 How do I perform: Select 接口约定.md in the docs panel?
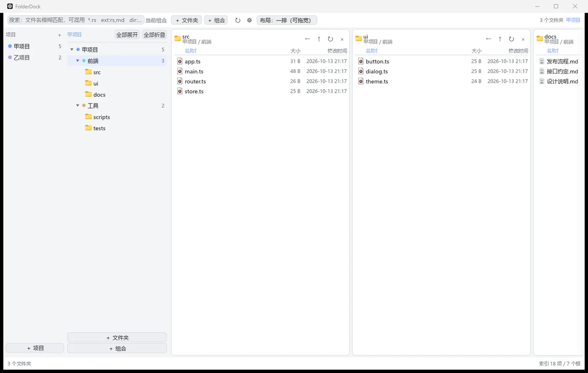coord(560,71)
